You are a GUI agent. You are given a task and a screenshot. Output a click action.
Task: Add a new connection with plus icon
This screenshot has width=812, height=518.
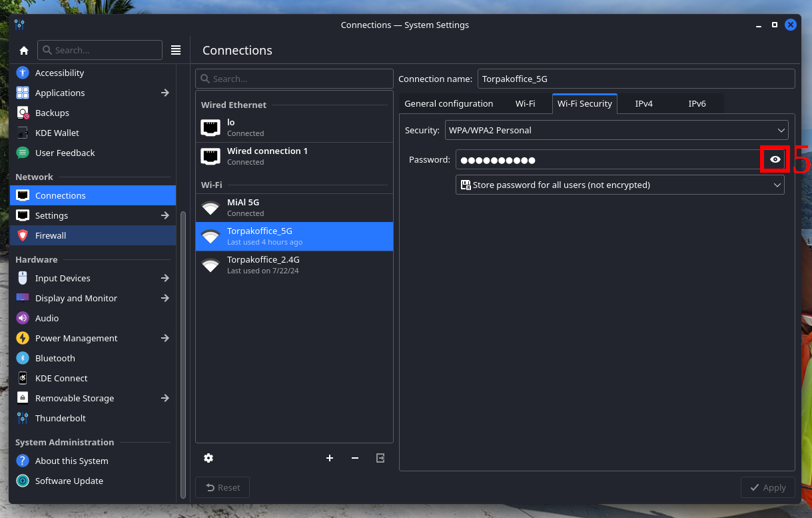click(329, 458)
